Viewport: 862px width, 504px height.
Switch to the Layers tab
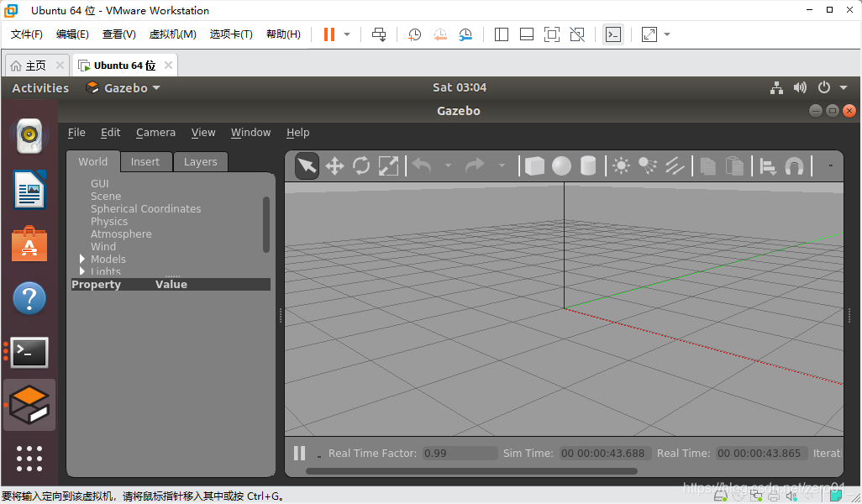click(201, 161)
